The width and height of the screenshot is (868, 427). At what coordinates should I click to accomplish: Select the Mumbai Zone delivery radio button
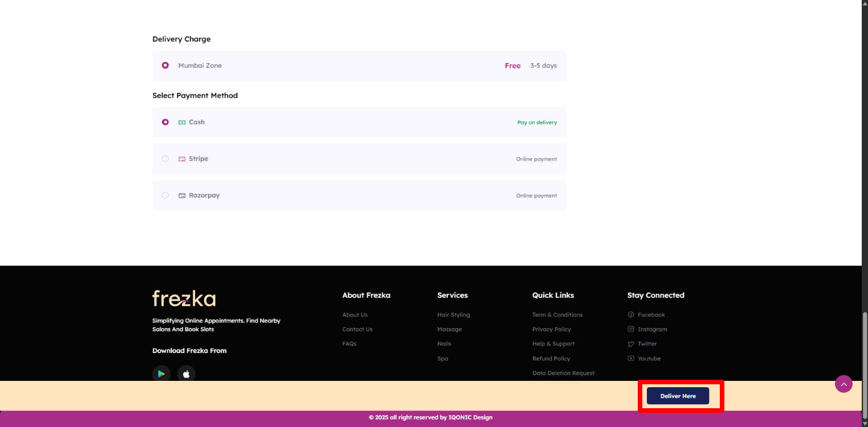click(165, 65)
